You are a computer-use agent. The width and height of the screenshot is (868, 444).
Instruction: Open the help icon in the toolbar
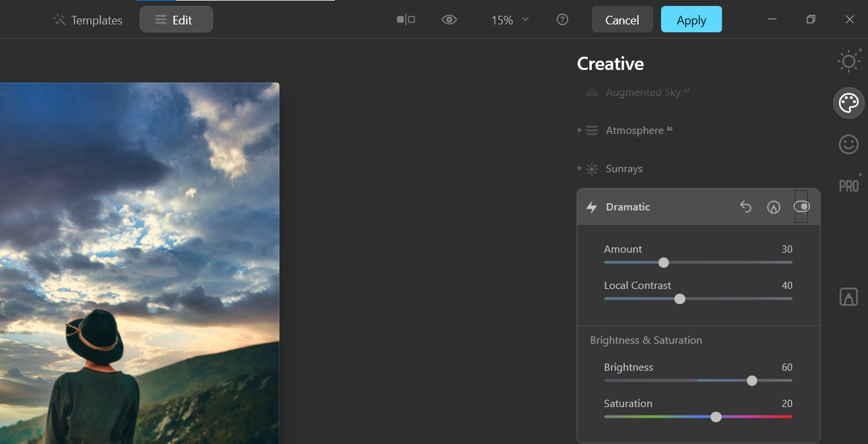(x=562, y=19)
